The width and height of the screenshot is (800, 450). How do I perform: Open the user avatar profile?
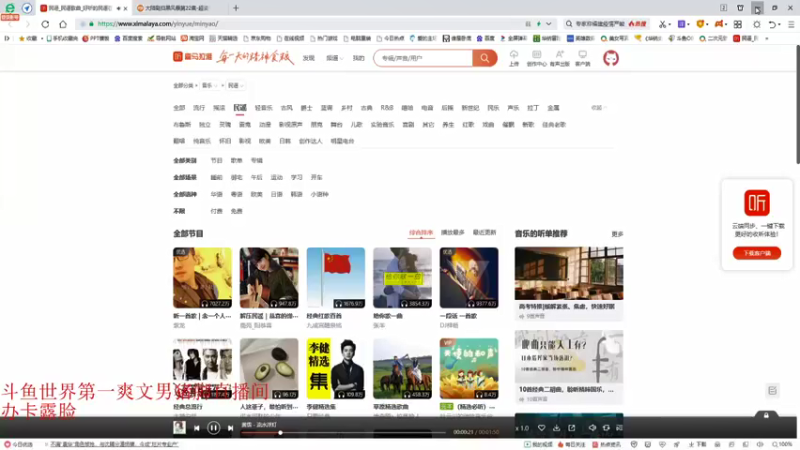611,58
